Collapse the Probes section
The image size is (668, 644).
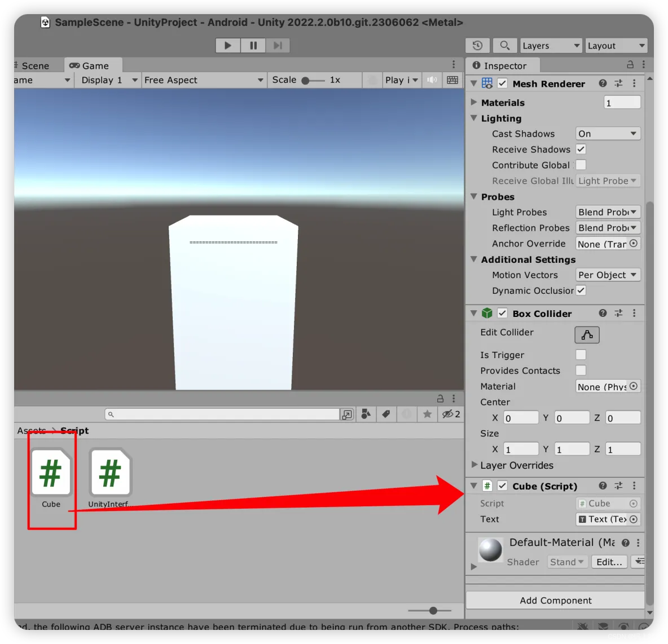pos(474,196)
